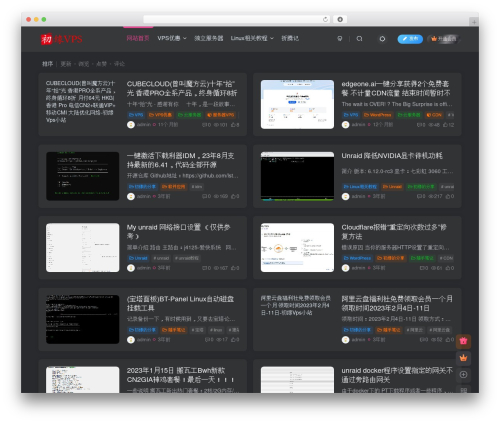Click Linux相关教程 tag on Unraid NVIDIA post
This screenshot has height=423, width=500.
click(x=360, y=187)
